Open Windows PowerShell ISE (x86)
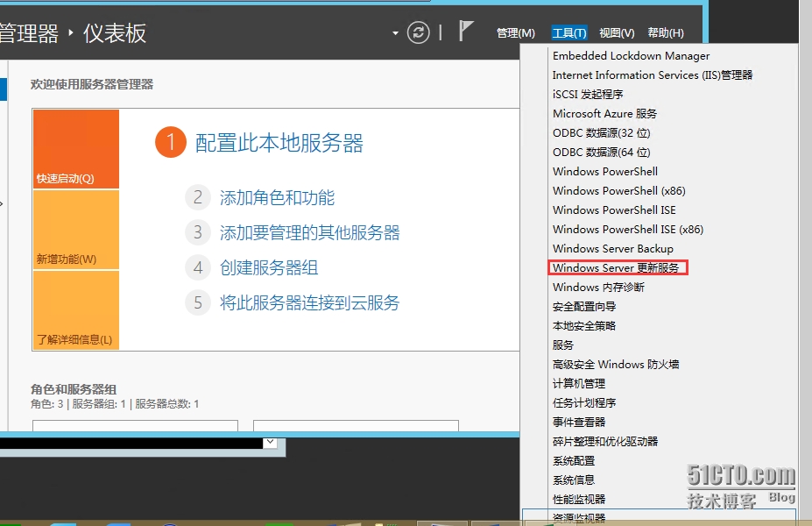 coord(628,229)
